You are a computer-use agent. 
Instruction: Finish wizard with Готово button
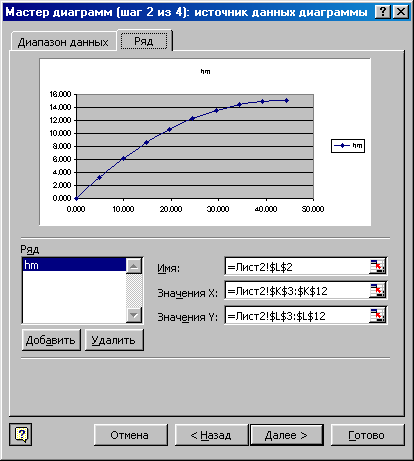pyautogui.click(x=367, y=435)
